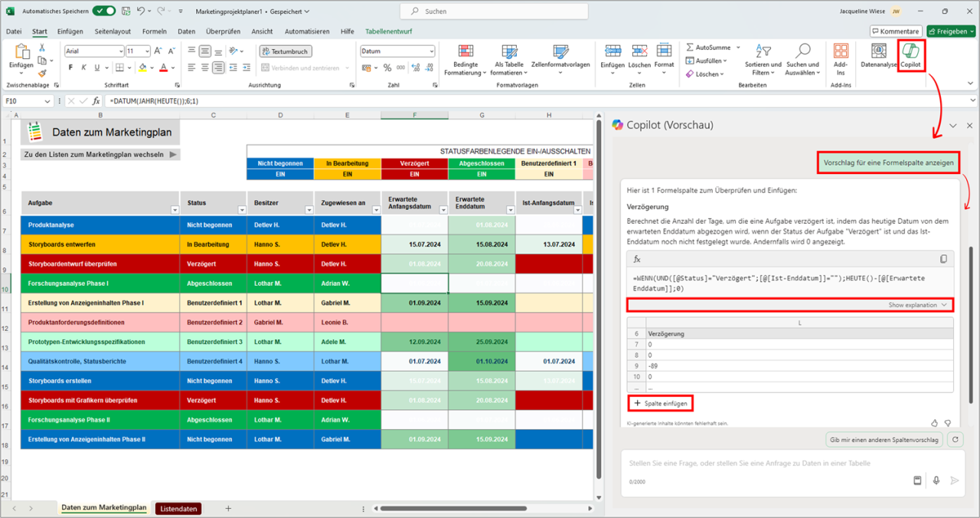The width and height of the screenshot is (980, 518).
Task: Open Bedingte Formatierung options
Action: (467, 61)
